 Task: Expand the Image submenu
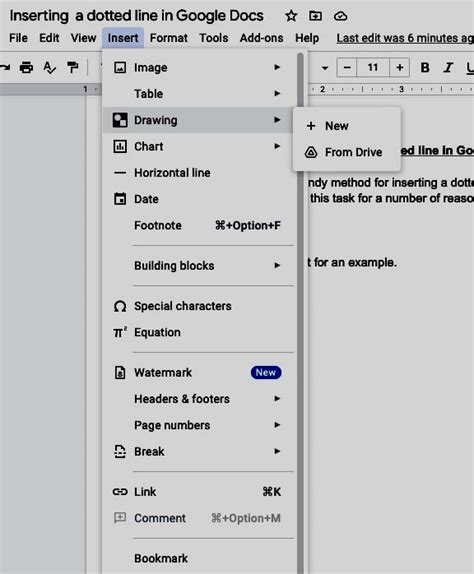200,67
